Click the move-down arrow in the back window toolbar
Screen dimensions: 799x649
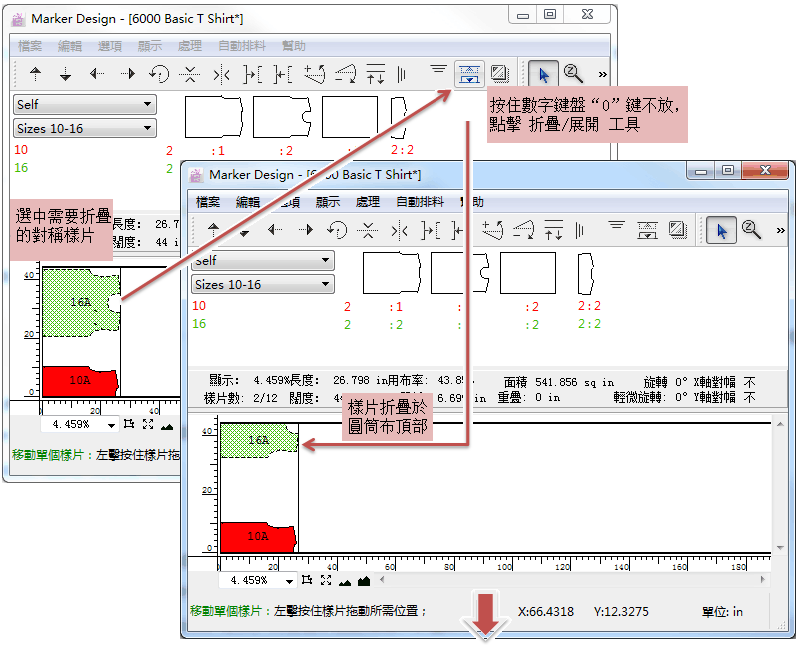[x=66, y=73]
